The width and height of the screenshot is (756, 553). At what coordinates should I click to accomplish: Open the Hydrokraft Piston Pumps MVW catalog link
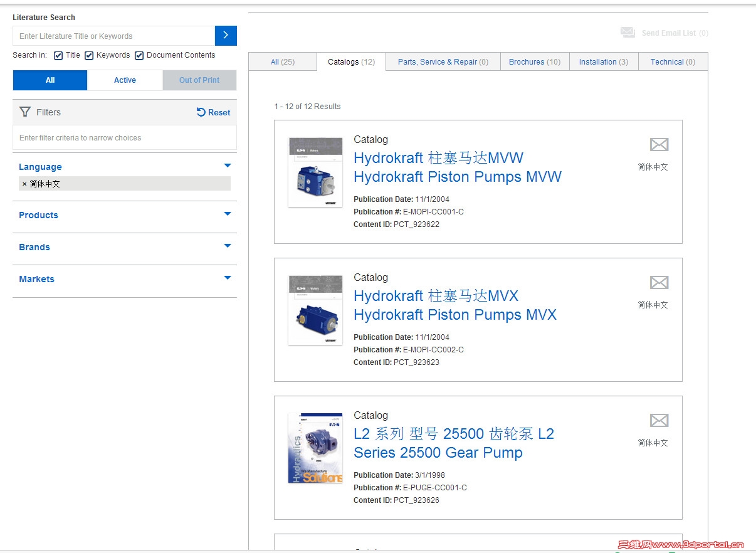coord(458,167)
